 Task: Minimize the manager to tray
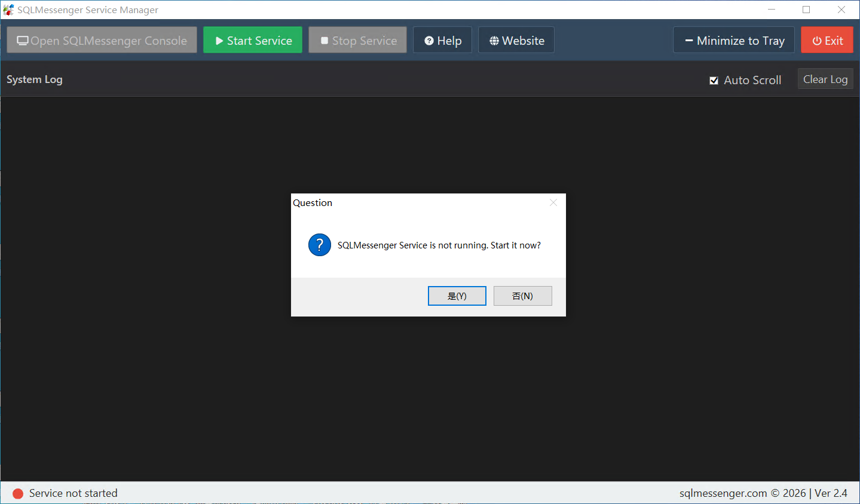coord(734,40)
